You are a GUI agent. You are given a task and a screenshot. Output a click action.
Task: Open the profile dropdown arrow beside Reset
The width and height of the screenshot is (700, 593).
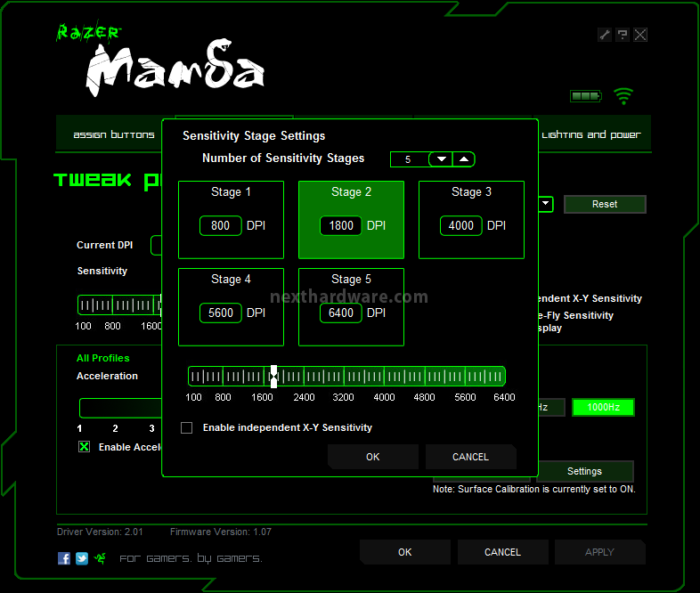click(546, 205)
